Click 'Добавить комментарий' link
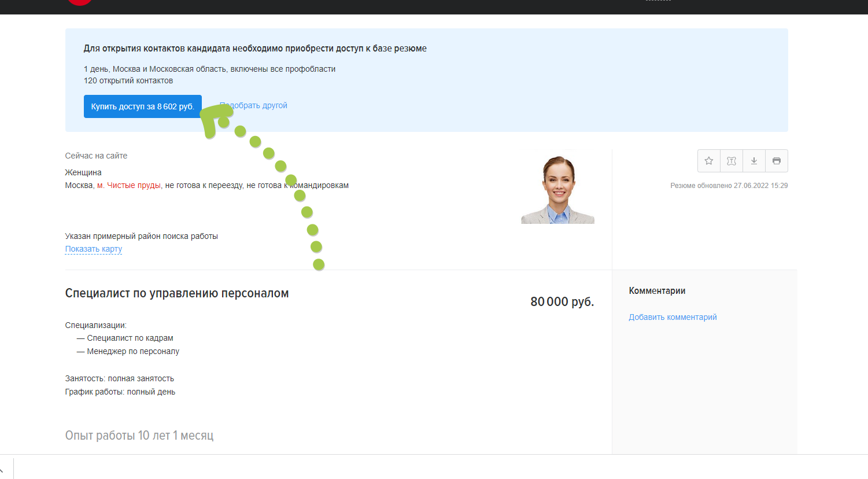Image resolution: width=868 pixels, height=479 pixels. point(673,317)
